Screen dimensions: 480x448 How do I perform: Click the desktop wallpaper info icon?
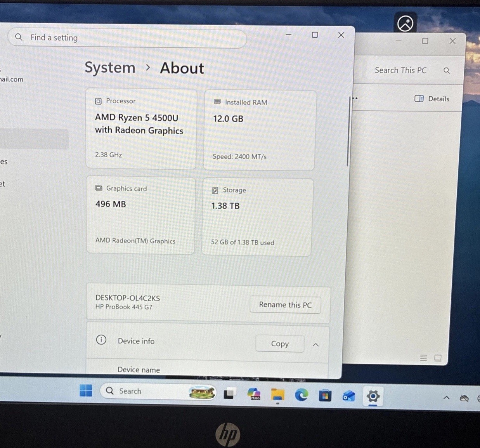point(405,23)
